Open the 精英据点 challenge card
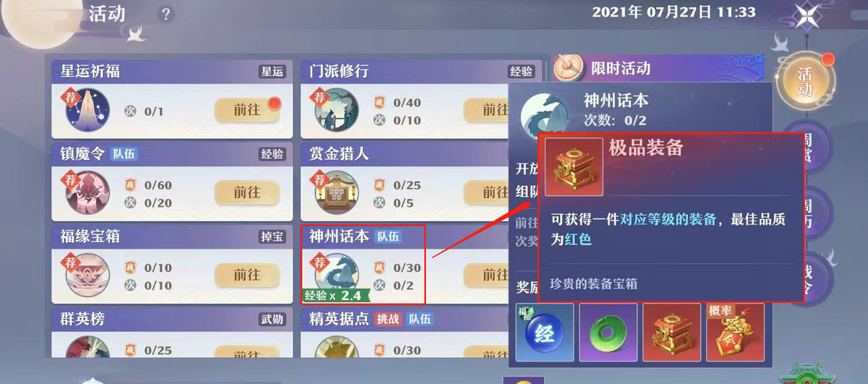The image size is (868, 384). 405,333
